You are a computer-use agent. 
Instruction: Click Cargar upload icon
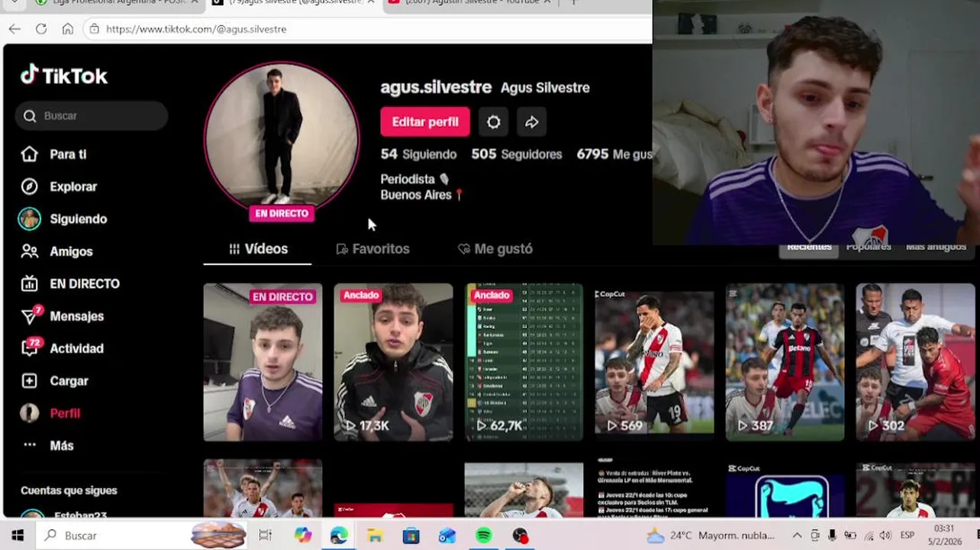pos(29,380)
